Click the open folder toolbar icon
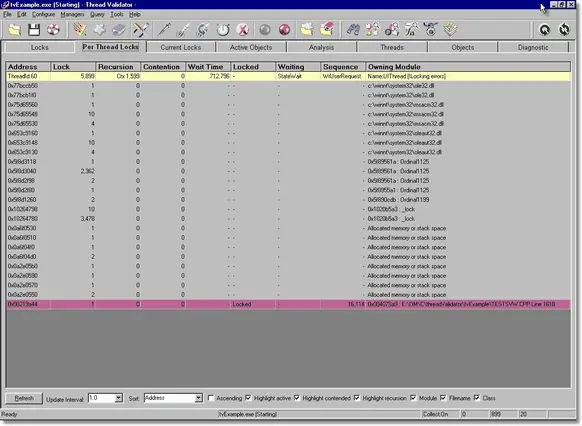Screen dimensions: 582x426 [14, 30]
